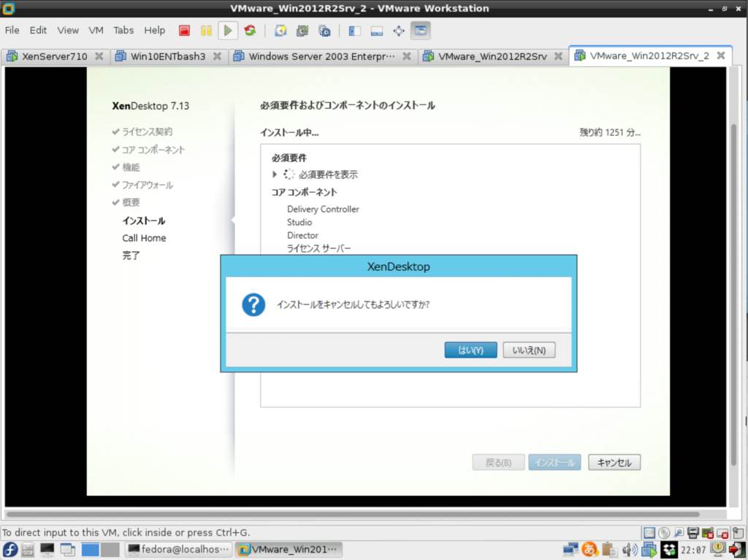Close the VMware_Win2012R2Srv_2 tab

(721, 55)
